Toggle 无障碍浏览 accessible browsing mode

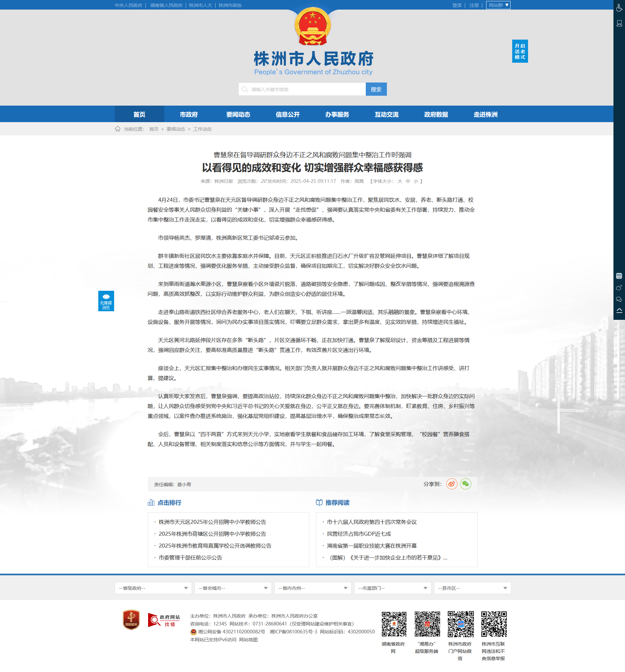pos(106,301)
